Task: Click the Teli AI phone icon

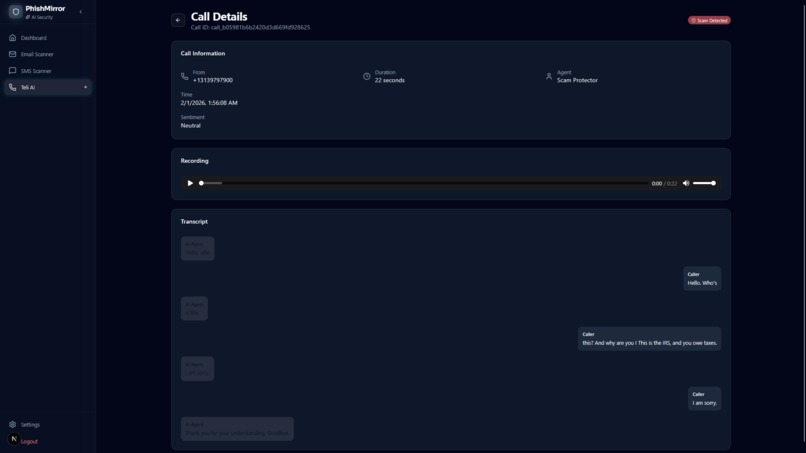Action: (x=12, y=87)
